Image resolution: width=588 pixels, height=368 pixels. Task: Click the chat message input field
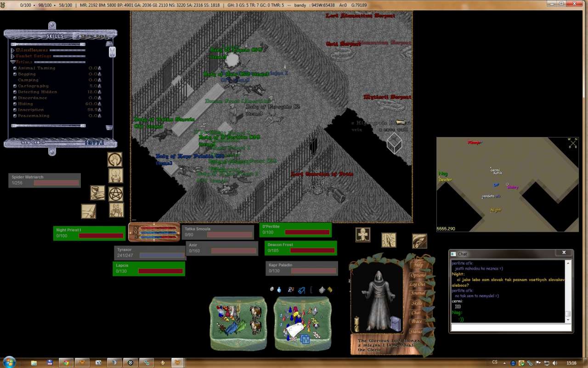tap(510, 328)
